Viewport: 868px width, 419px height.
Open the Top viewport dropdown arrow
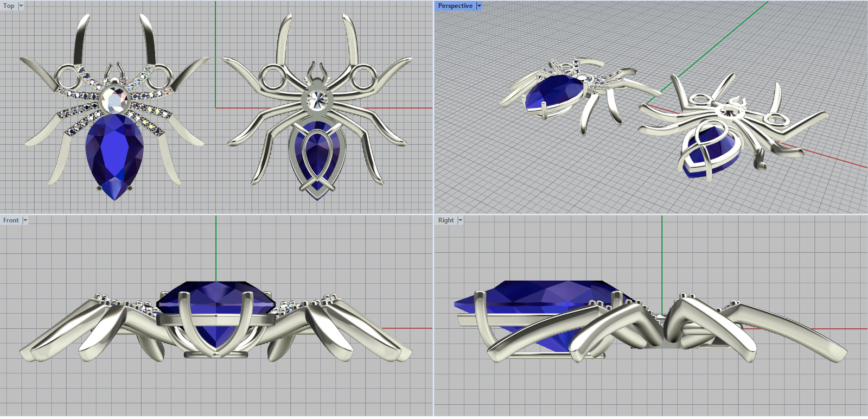21,6
